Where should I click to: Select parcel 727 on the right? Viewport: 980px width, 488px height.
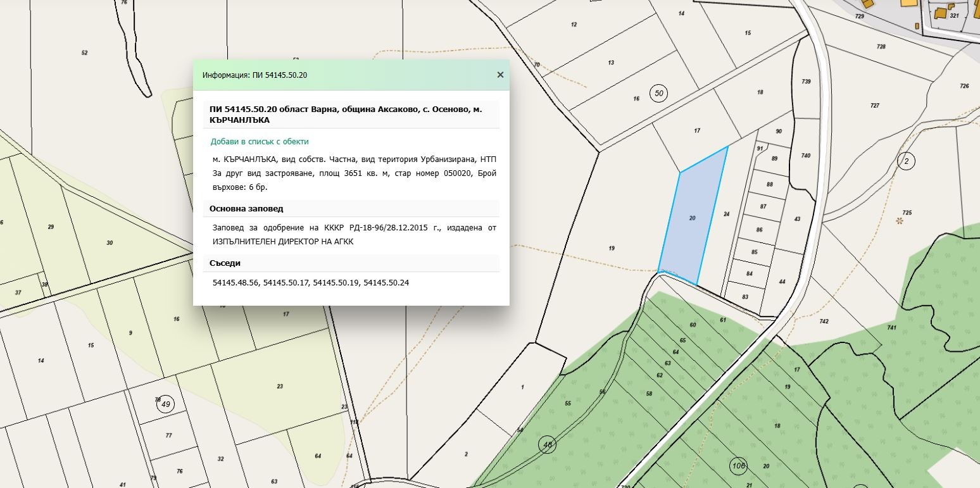tap(874, 106)
